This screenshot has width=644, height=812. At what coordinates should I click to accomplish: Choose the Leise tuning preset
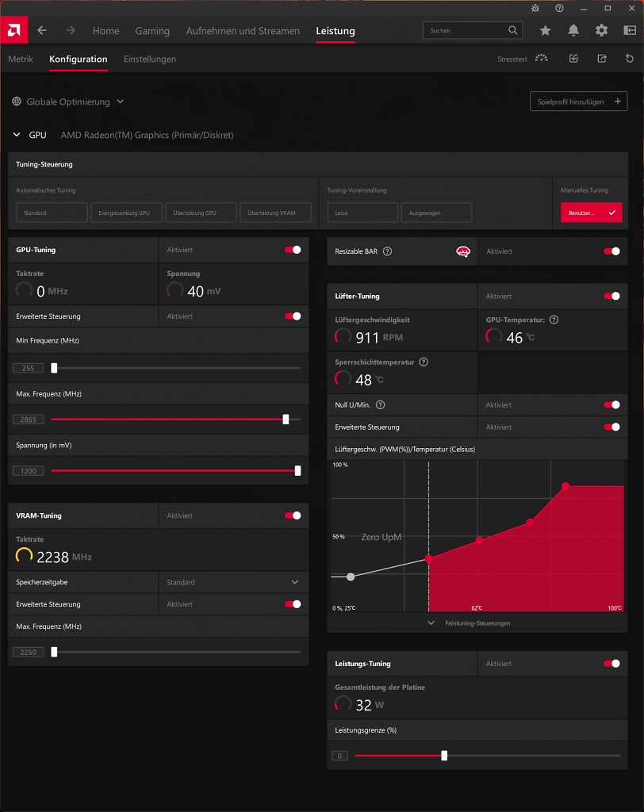point(362,213)
